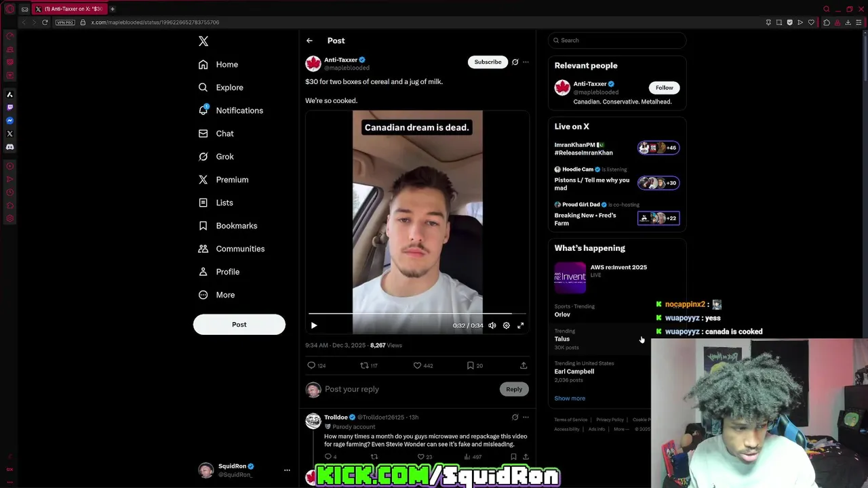Image resolution: width=868 pixels, height=488 pixels.
Task: Click the heart bookmark icon in address bar
Action: (x=811, y=22)
